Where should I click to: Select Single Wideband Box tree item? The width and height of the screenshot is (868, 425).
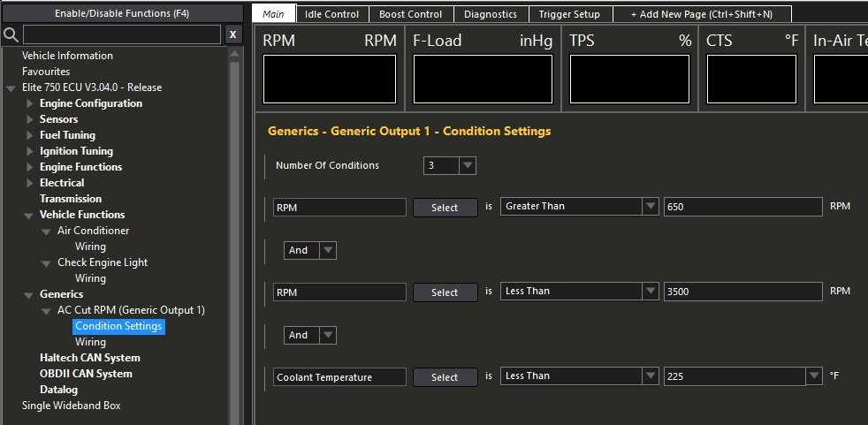click(71, 406)
